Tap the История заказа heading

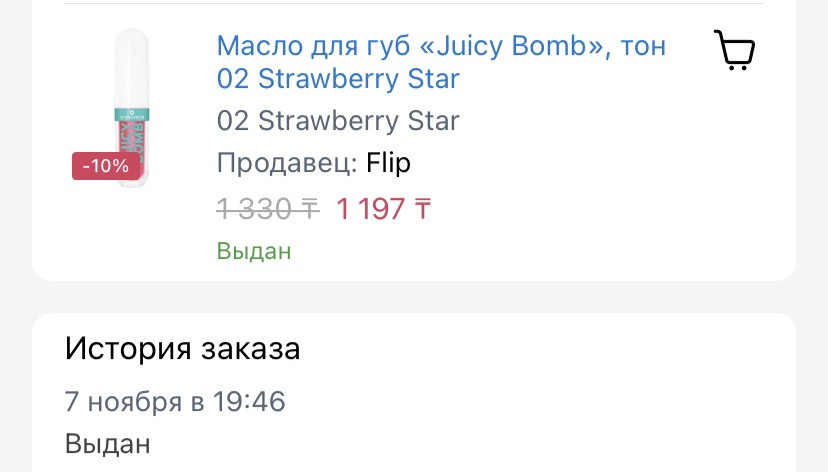click(182, 349)
